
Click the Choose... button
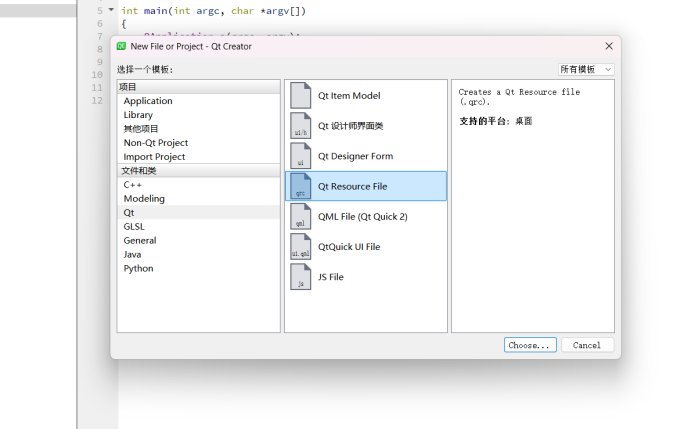(x=530, y=345)
